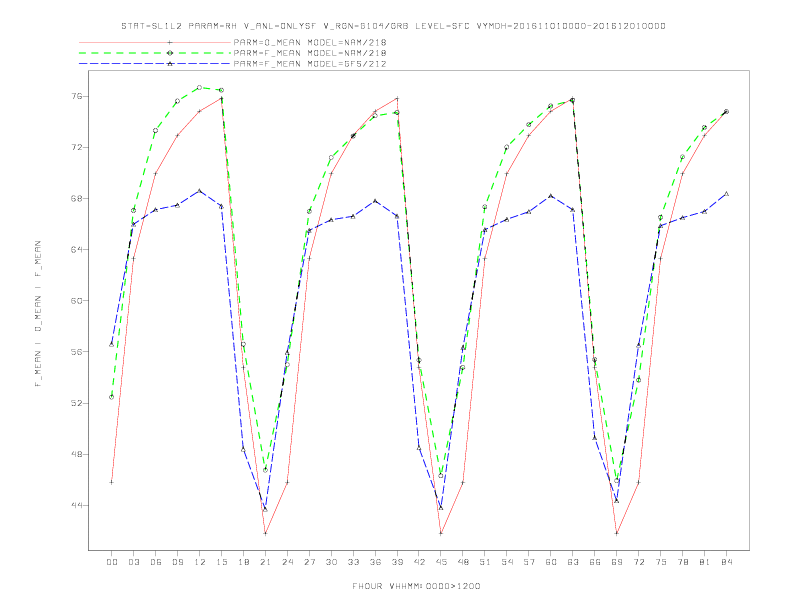Image resolution: width=792 pixels, height=612 pixels.
Task: Click x-axis tick label 81
Action: click(x=705, y=562)
